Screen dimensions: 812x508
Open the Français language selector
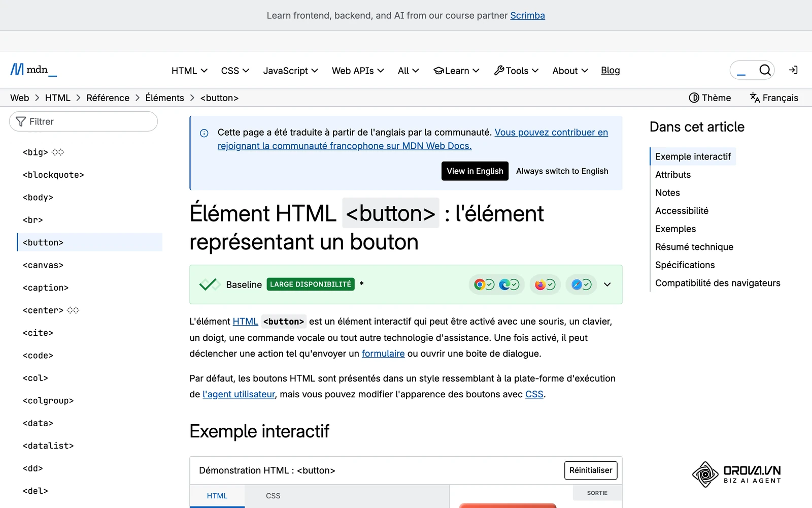tap(774, 98)
